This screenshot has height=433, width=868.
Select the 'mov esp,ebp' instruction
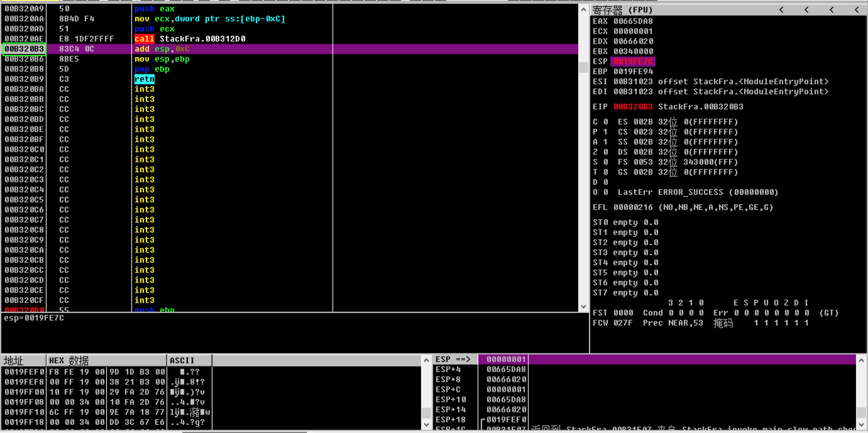[x=162, y=59]
